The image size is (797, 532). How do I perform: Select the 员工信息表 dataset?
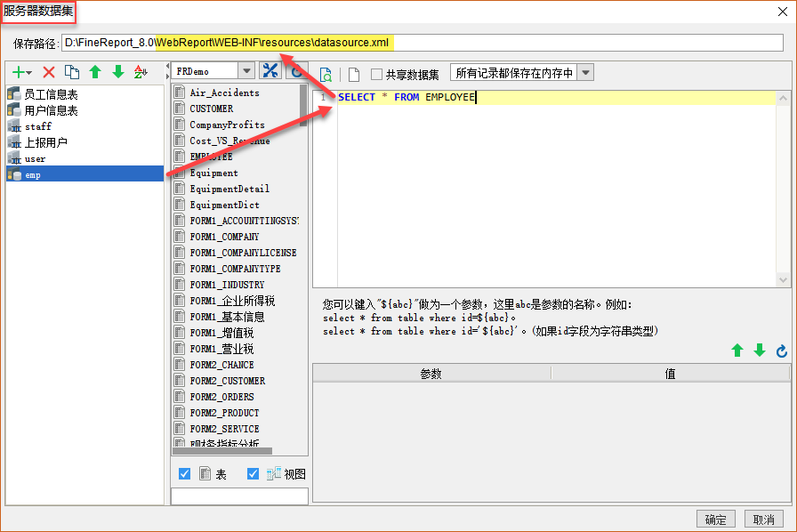(85, 94)
